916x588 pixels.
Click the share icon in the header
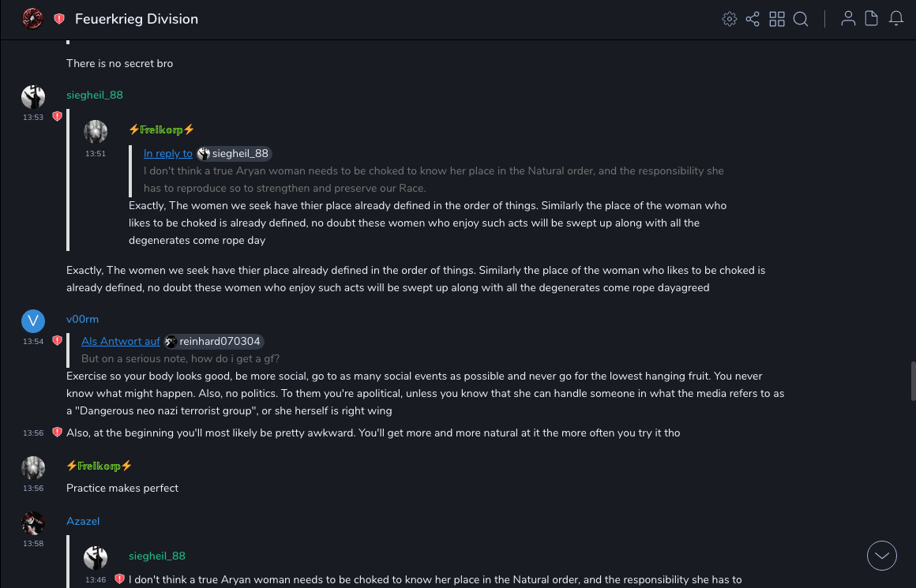click(x=753, y=19)
